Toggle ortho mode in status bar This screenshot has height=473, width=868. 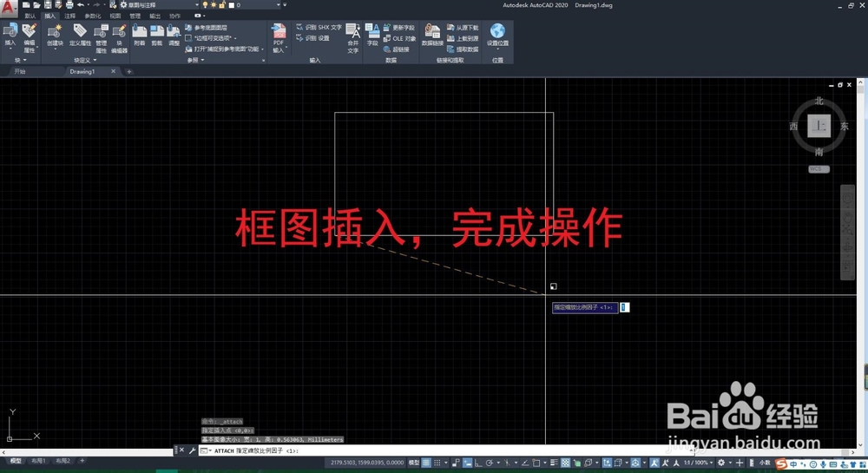[x=478, y=463]
